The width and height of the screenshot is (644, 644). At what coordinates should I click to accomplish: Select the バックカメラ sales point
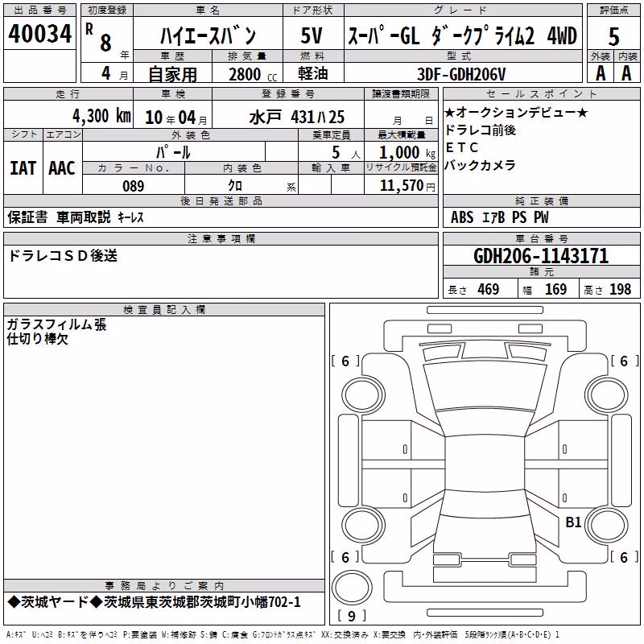[480, 166]
